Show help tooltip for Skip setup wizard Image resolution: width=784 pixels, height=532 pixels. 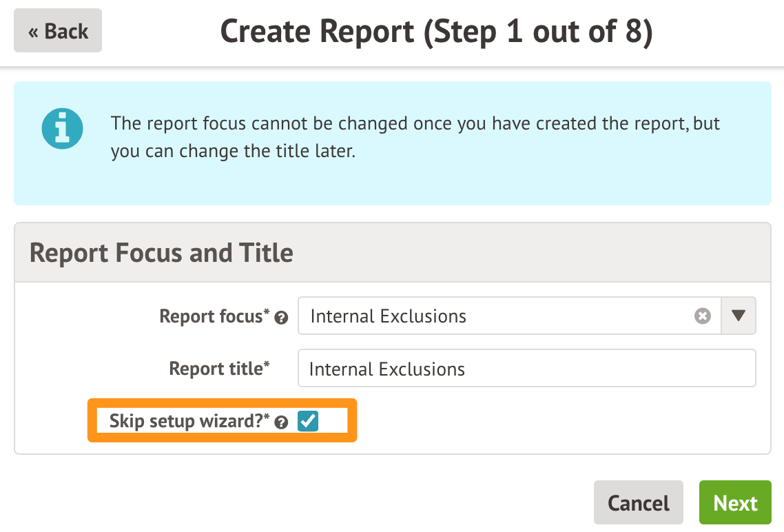(x=281, y=422)
